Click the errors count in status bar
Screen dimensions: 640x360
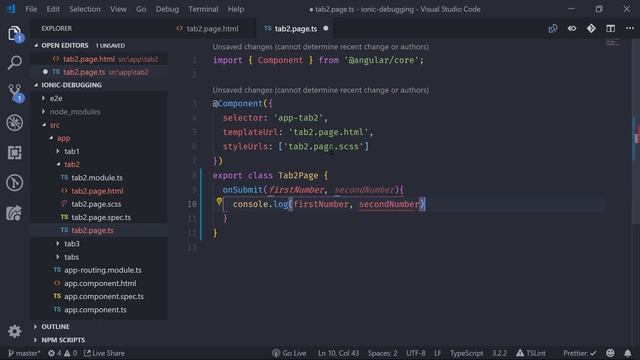(x=55, y=353)
